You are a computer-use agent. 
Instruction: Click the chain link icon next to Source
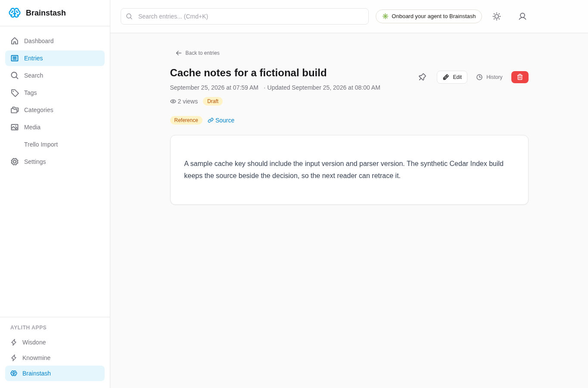[x=211, y=120]
